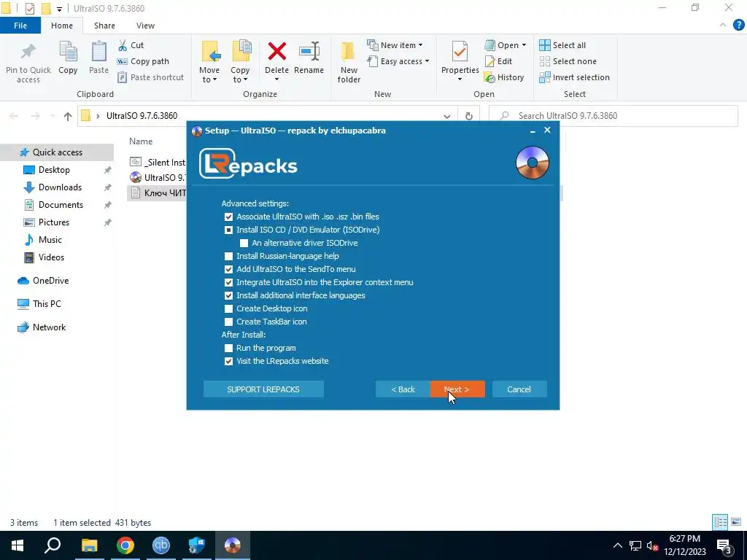This screenshot has width=747, height=560.
Task: Open taskbar search magnifier
Action: click(x=53, y=545)
